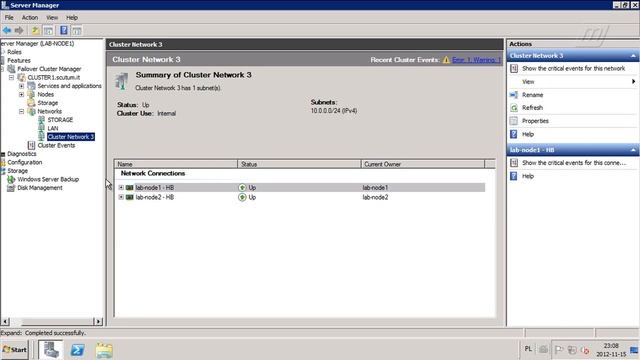Collapse lab-node1 - HB actions section
This screenshot has height=360, width=640.
tap(633, 150)
